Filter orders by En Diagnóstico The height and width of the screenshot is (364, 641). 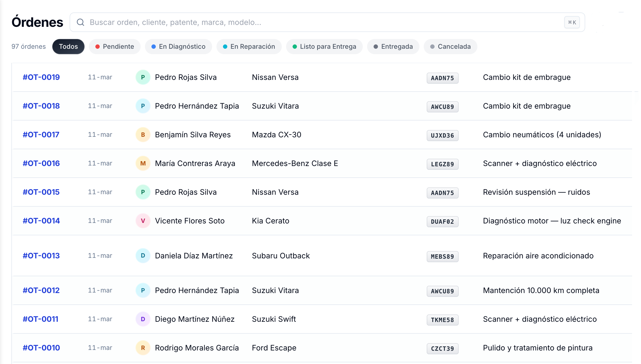point(178,47)
